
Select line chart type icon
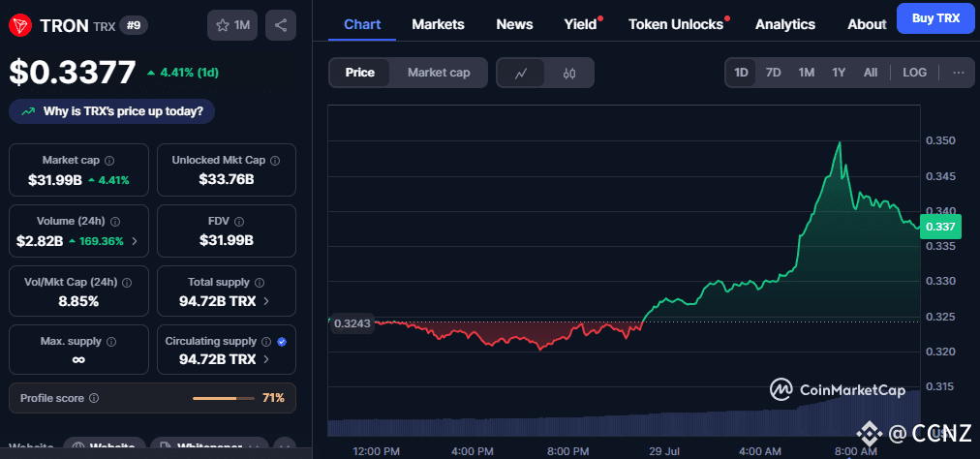click(521, 73)
